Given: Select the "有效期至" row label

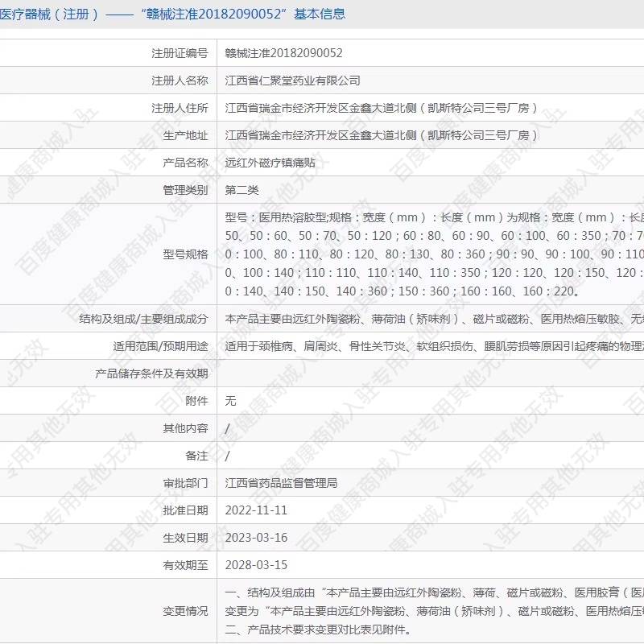Looking at the screenshot, I should 185,565.
